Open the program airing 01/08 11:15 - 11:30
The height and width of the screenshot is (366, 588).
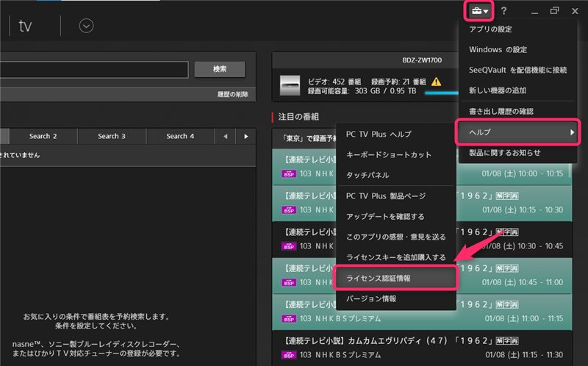[422, 348]
